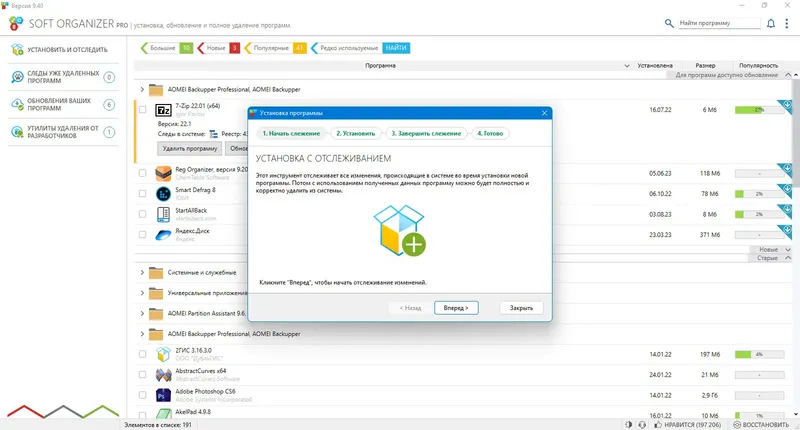Tick the checkbox for Яндекс.Диск
800x430 pixels.
point(142,235)
